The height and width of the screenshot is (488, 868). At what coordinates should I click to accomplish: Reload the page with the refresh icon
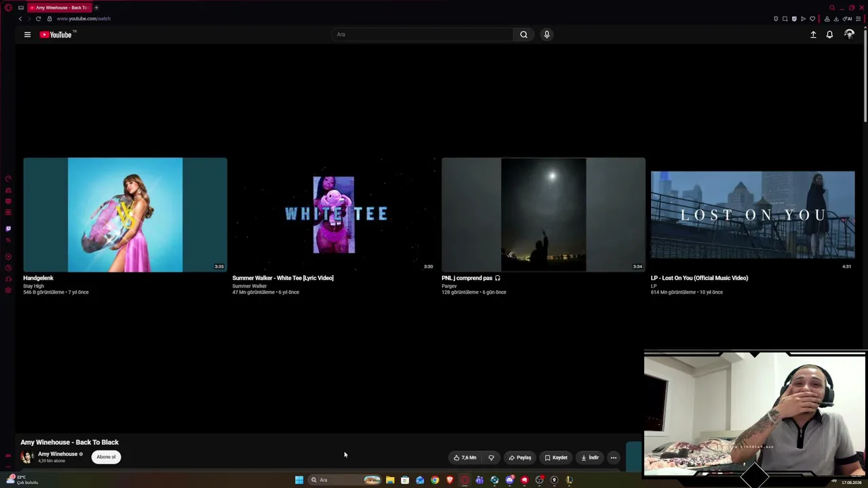[38, 19]
